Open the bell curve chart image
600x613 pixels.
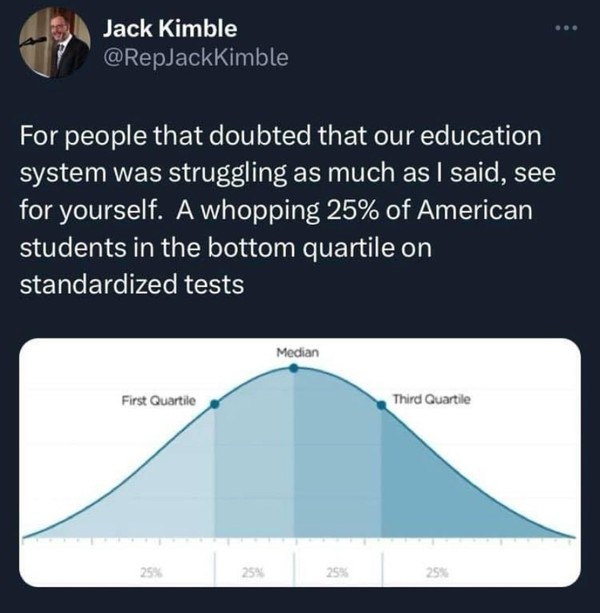[x=300, y=462]
